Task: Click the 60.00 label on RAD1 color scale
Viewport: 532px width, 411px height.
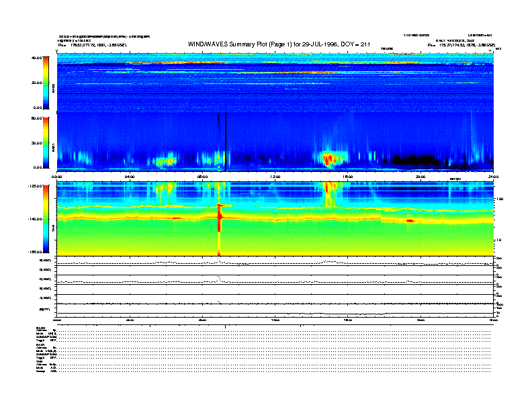Action: coord(37,118)
